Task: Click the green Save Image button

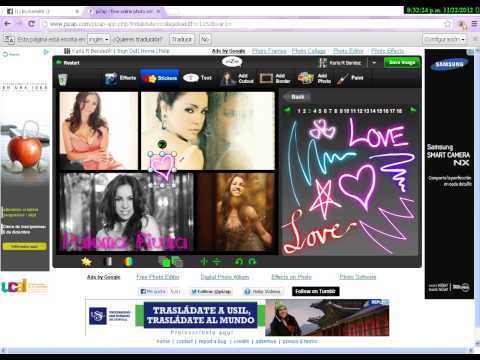Action: (x=402, y=62)
